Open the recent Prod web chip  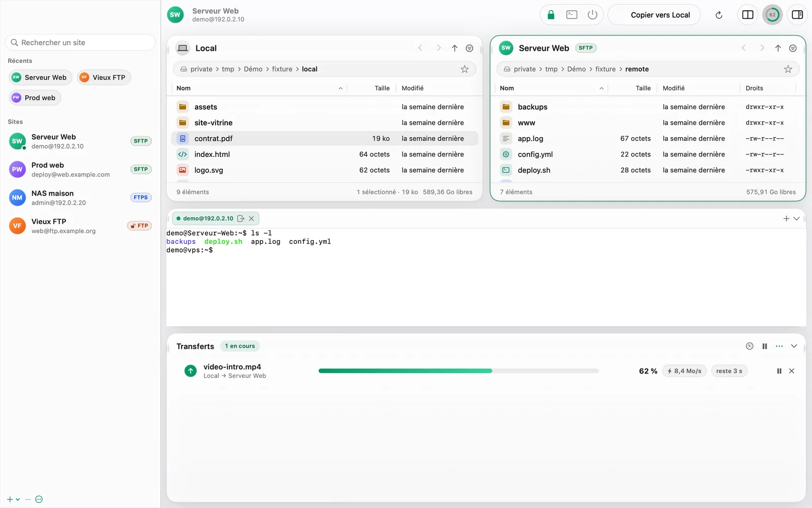(35, 98)
